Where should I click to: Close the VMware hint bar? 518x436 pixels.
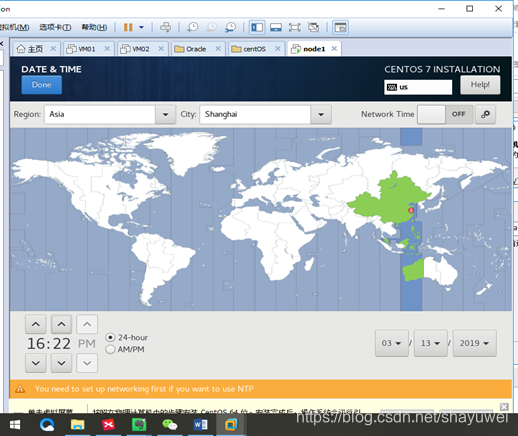(504, 407)
